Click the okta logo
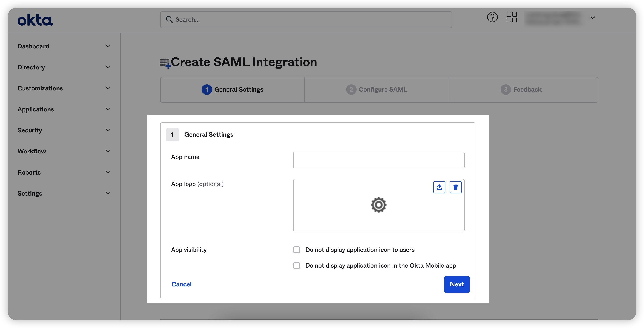Screen dimensions: 644x328 click(x=35, y=20)
